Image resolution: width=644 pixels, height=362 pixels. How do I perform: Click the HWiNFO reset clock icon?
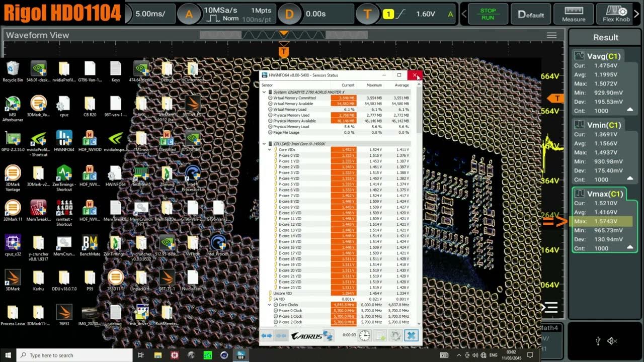[x=365, y=335]
